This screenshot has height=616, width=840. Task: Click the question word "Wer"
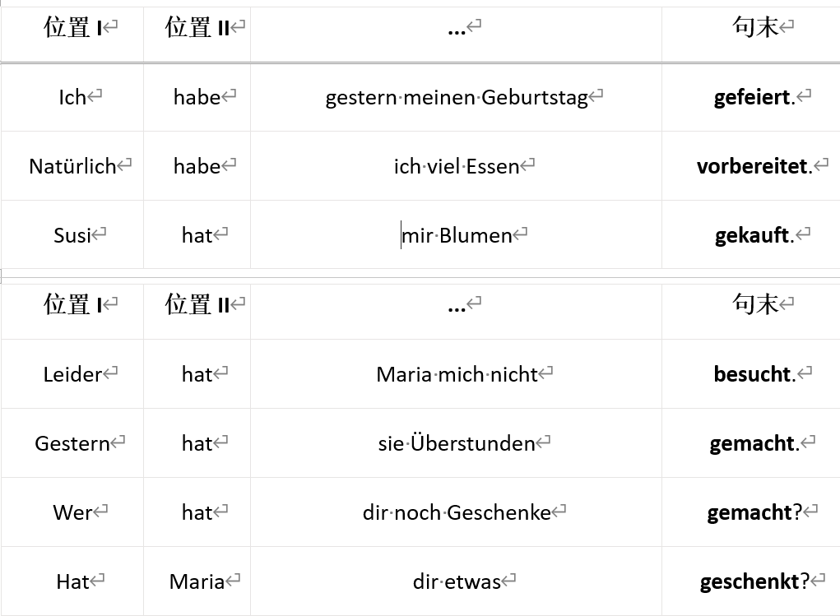pos(72,513)
